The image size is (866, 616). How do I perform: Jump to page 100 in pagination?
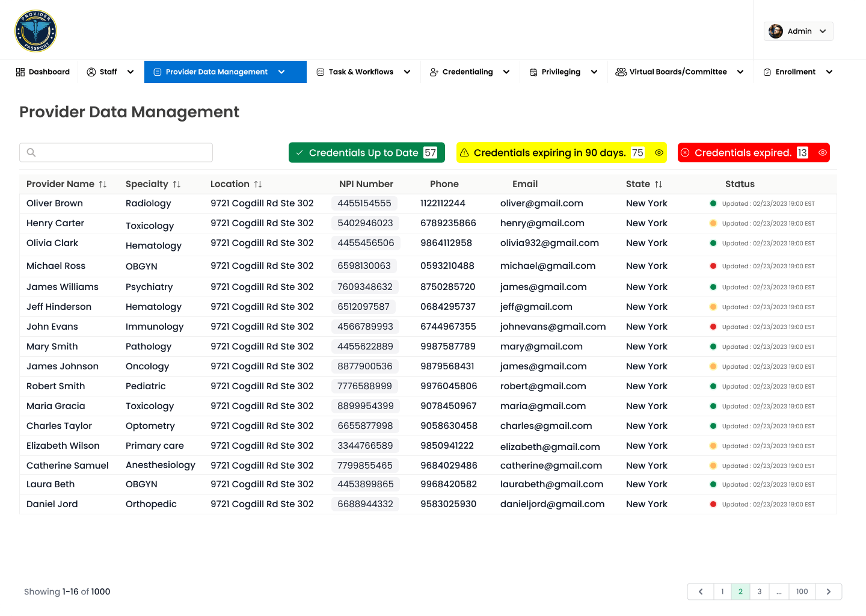coord(802,591)
